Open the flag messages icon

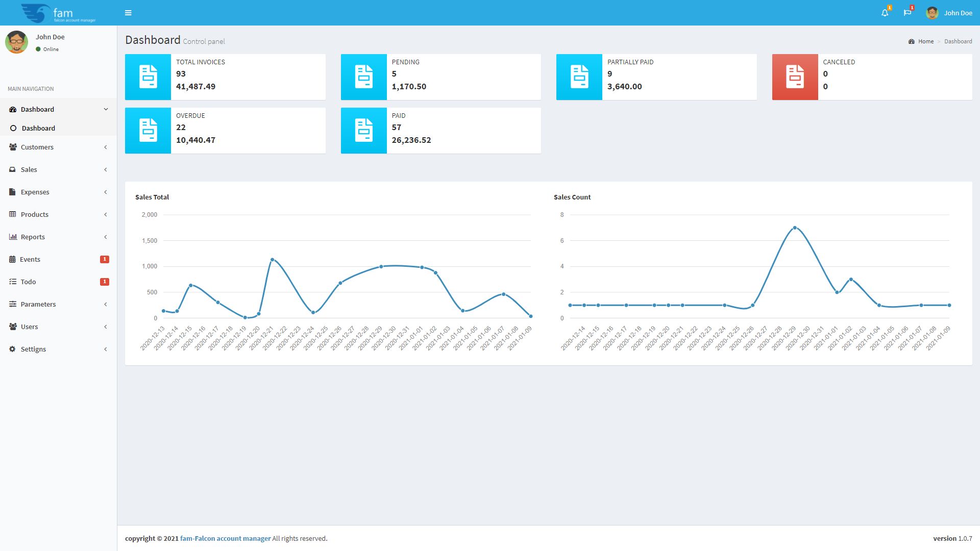[x=907, y=13]
